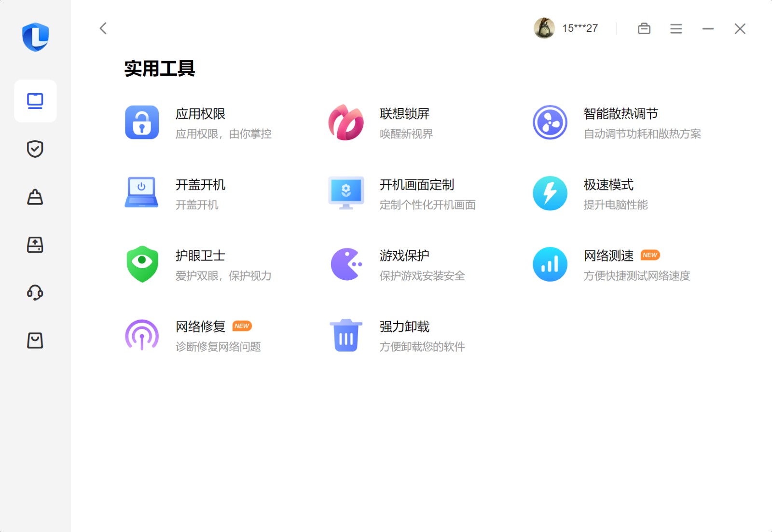The image size is (772, 532).
Task: Open 网络测速 title text
Action: click(608, 256)
